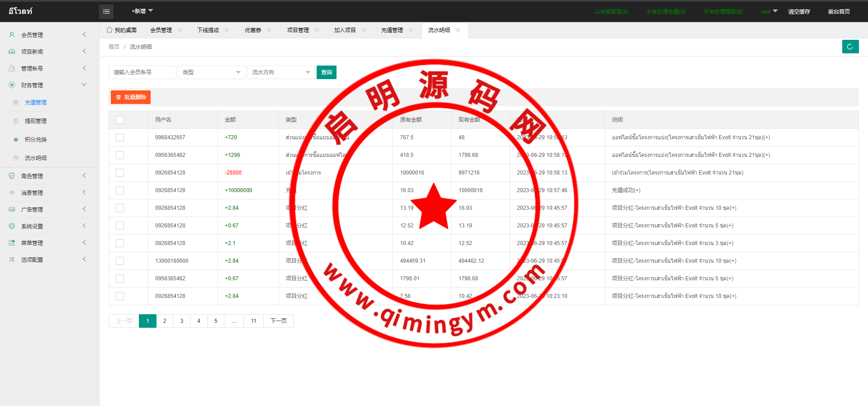Select the checkbox for user 13000180000
The height and width of the screenshot is (406, 868).
(x=120, y=261)
